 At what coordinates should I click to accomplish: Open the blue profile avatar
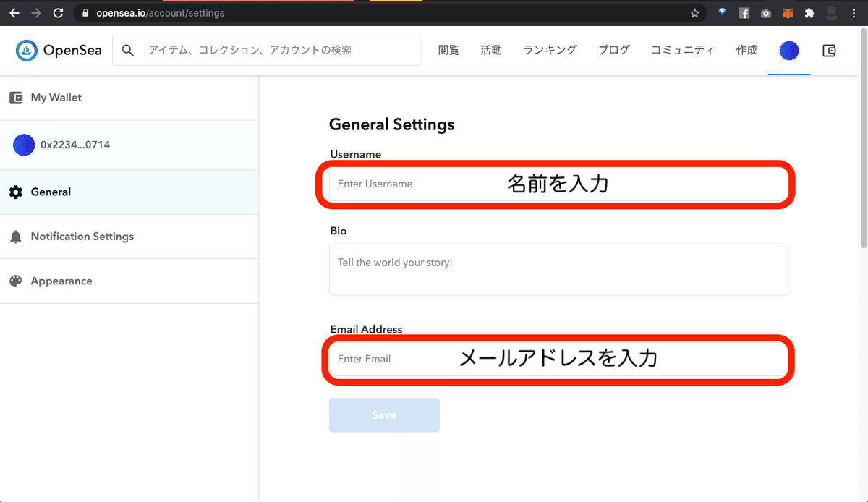coord(788,50)
